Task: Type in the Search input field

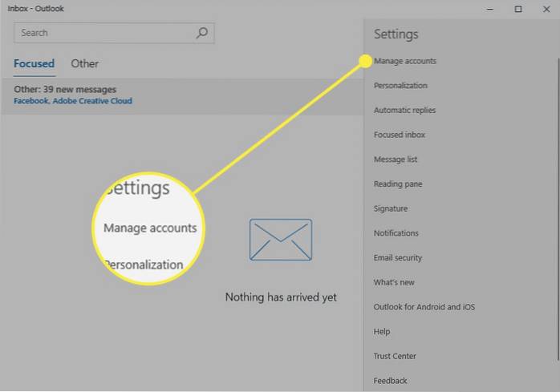Action: [x=104, y=33]
